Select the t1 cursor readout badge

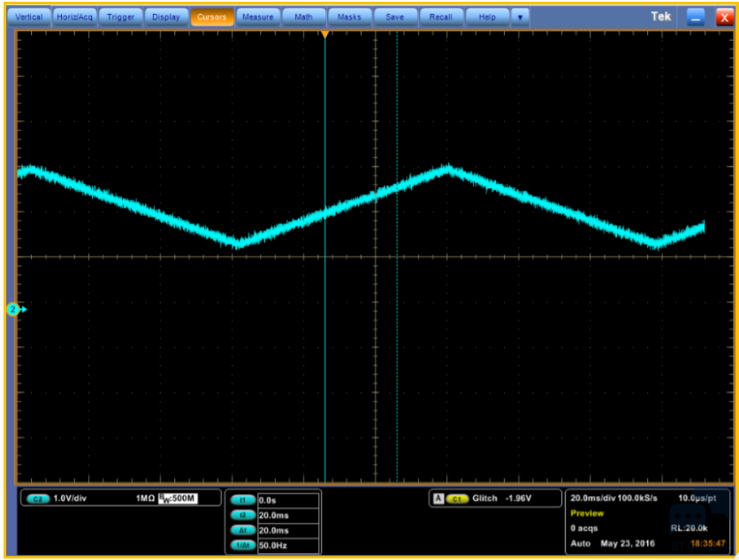click(x=241, y=500)
